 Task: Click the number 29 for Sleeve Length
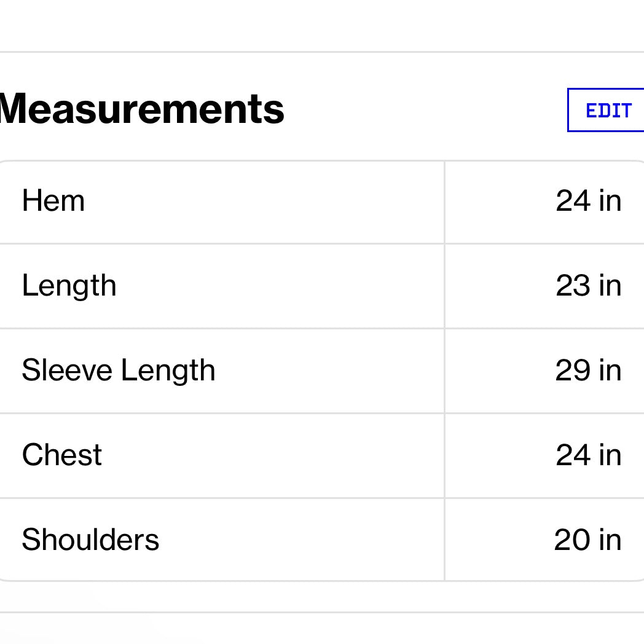[x=573, y=371]
